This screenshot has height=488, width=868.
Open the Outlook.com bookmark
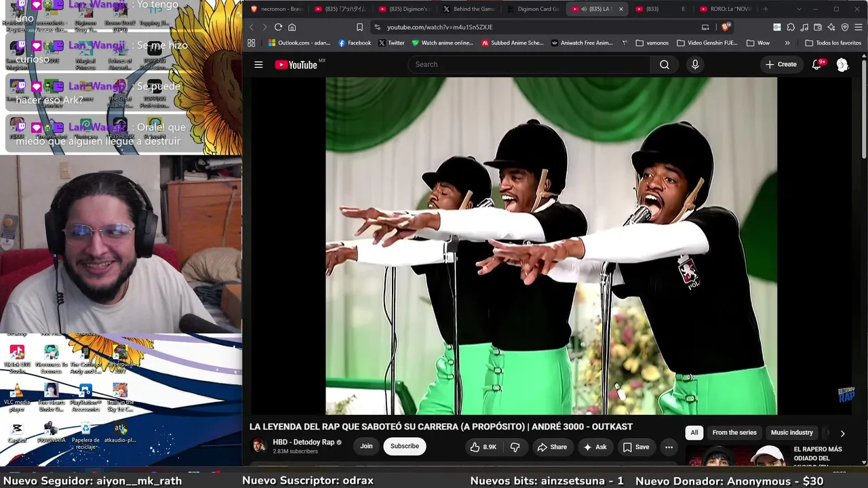[x=299, y=43]
